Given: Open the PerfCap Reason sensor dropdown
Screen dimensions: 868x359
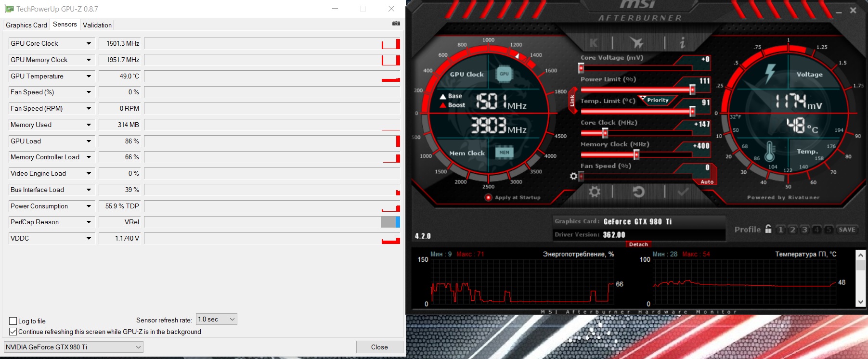Looking at the screenshot, I should 89,222.
